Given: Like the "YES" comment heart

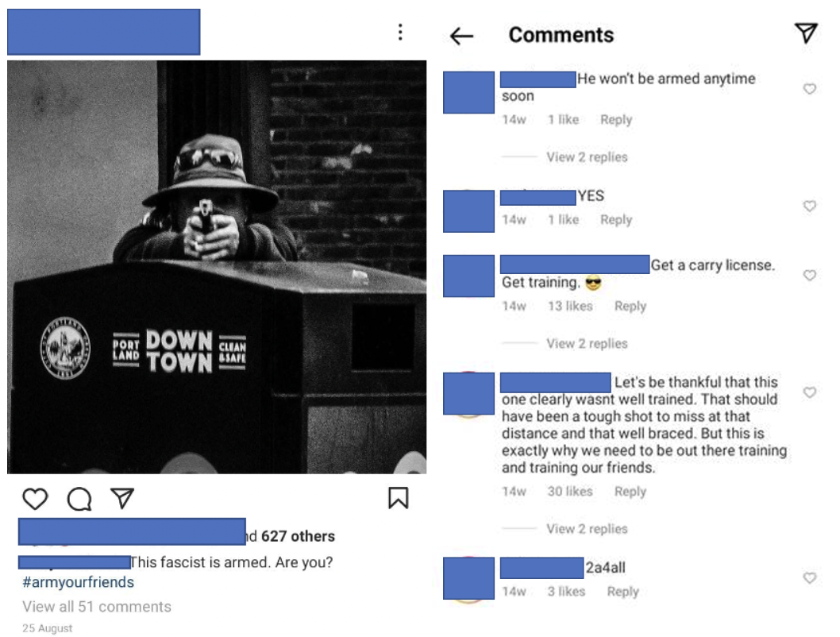Looking at the screenshot, I should (810, 206).
